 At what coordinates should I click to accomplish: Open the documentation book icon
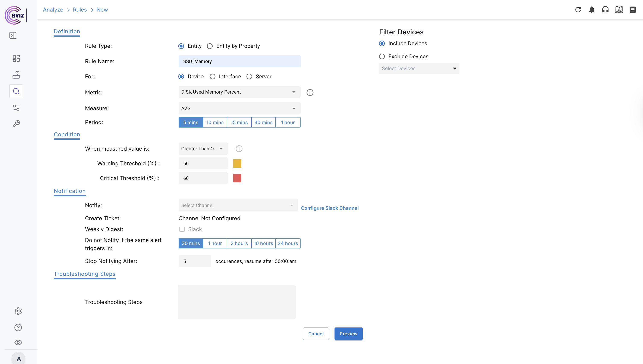(x=619, y=10)
